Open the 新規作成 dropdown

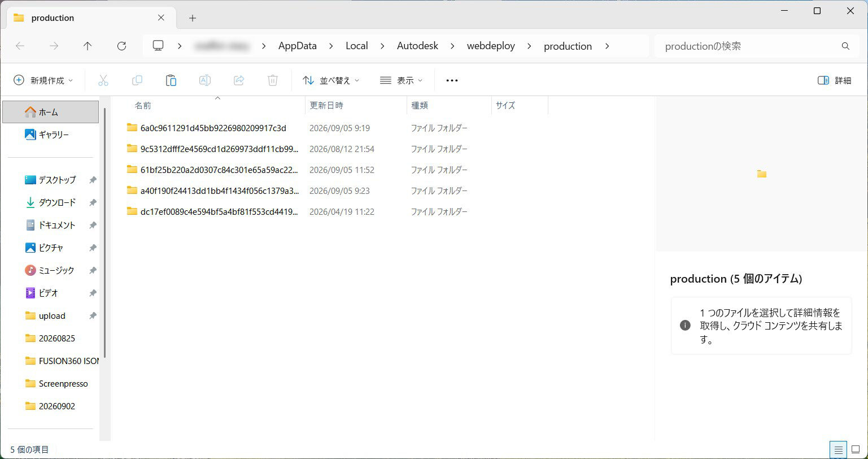point(43,80)
